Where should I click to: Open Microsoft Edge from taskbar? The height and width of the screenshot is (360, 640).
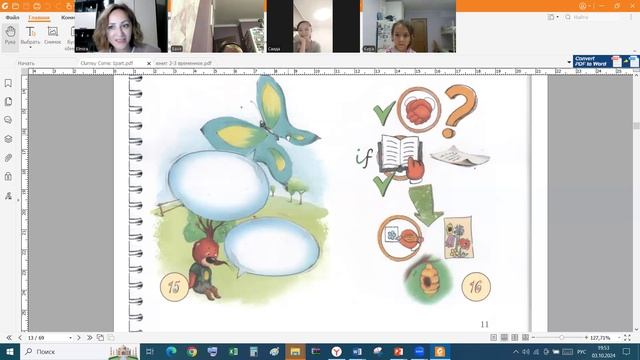[171, 351]
